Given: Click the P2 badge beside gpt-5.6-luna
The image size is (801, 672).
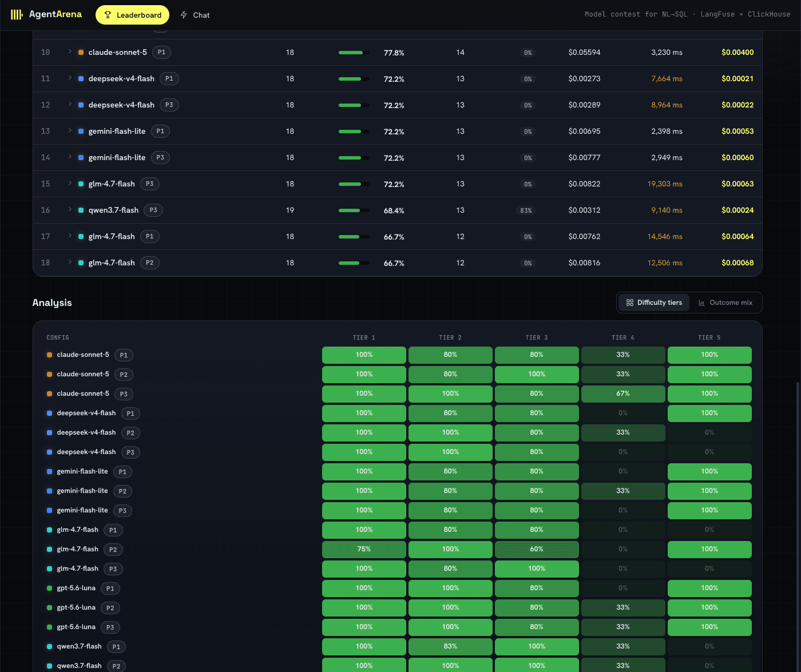Looking at the screenshot, I should pos(110,608).
